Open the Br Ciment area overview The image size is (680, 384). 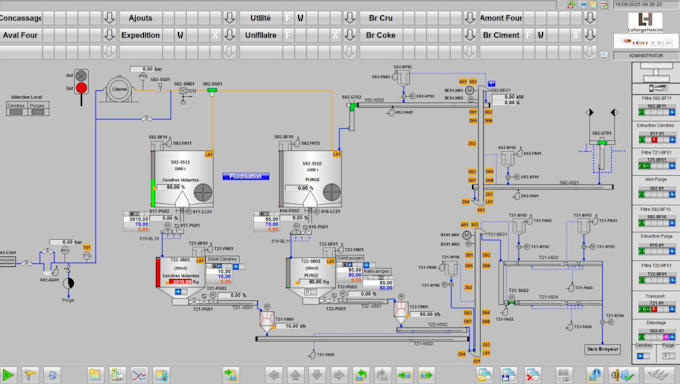click(501, 35)
